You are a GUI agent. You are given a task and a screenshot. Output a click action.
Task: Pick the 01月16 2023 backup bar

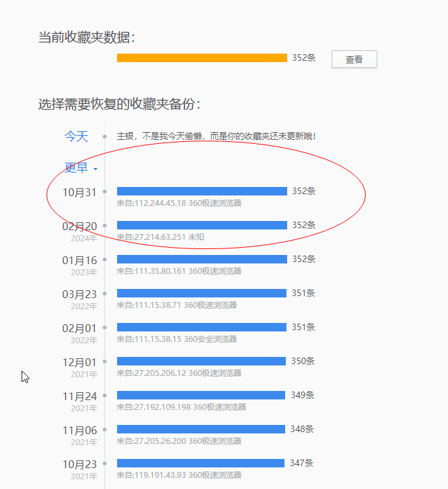coord(201,260)
